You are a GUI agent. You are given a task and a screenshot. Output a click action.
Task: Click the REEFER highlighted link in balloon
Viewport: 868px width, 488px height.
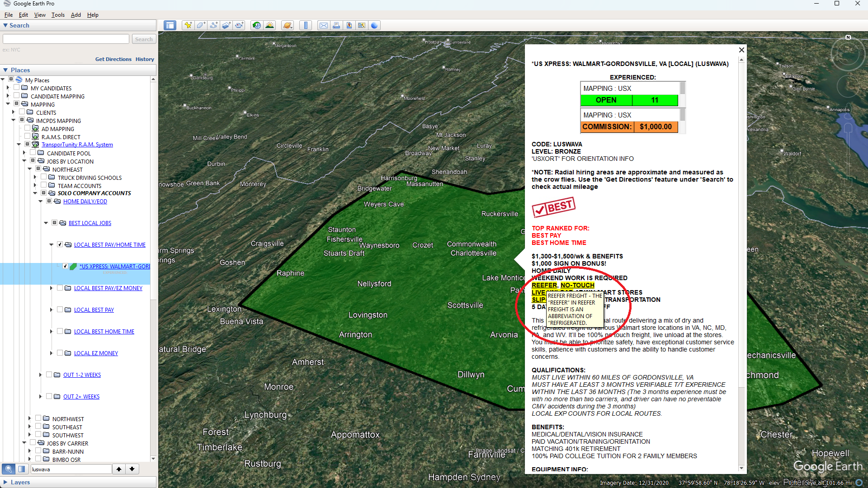(544, 285)
